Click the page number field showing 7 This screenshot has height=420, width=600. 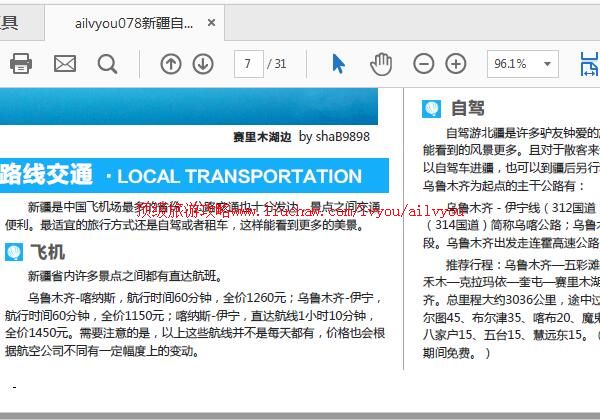pos(247,64)
